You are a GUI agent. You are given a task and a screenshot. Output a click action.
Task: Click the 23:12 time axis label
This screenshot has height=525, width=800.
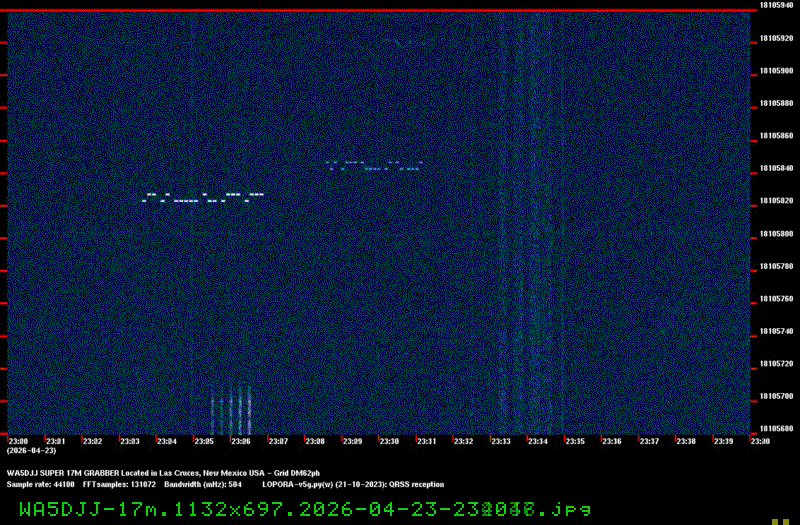coord(463,441)
